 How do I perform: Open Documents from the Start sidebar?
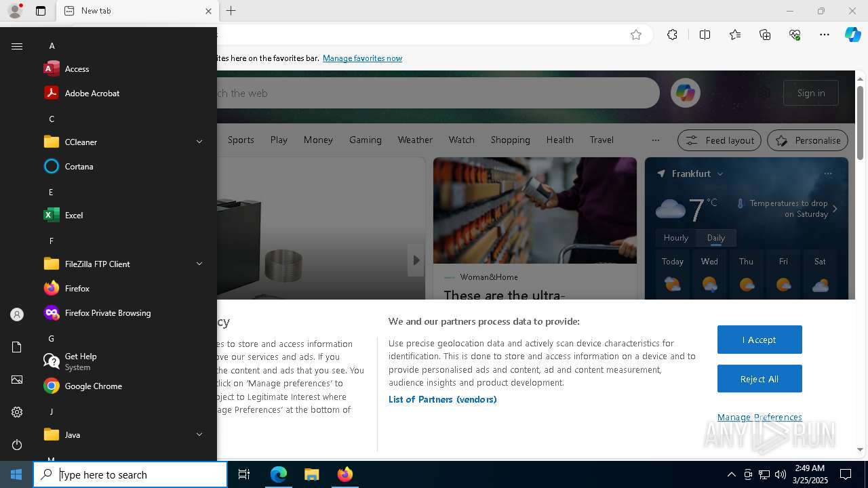(x=17, y=347)
